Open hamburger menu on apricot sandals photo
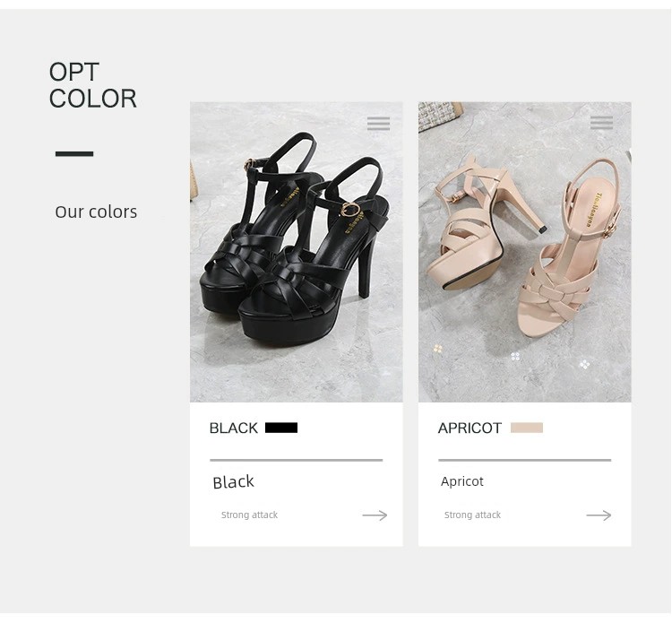Screen dimensions: 672x623 [x=601, y=123]
